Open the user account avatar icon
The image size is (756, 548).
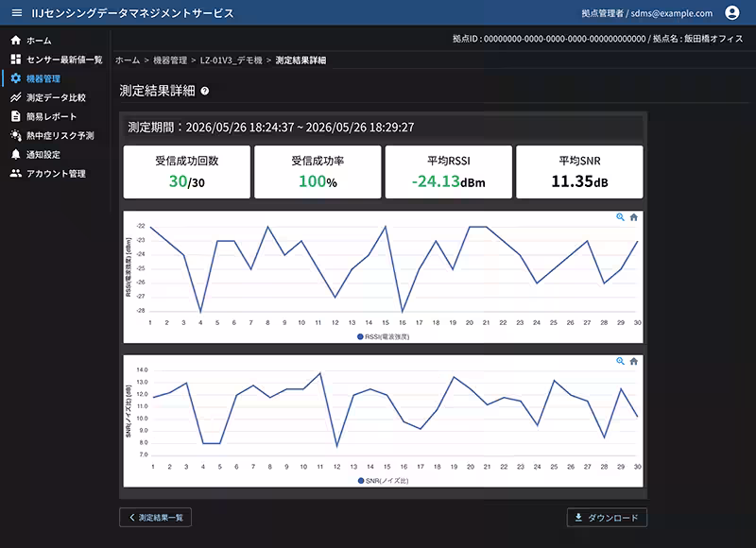(731, 13)
